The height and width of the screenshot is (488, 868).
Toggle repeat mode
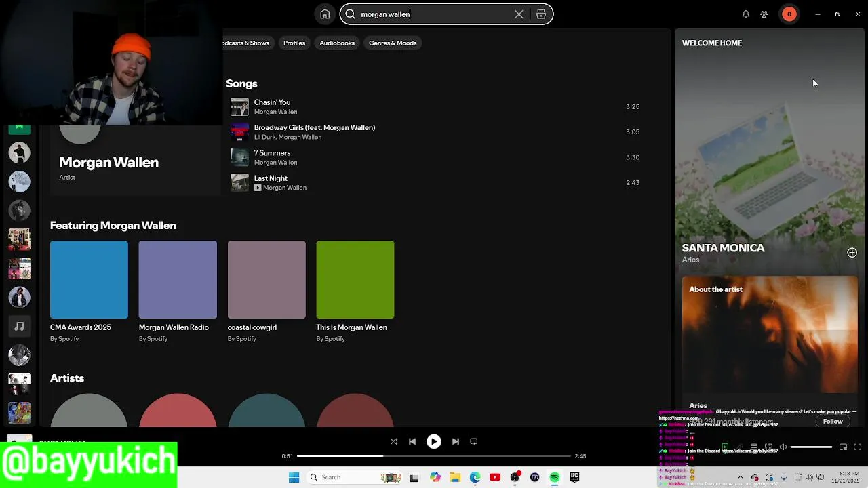click(474, 441)
